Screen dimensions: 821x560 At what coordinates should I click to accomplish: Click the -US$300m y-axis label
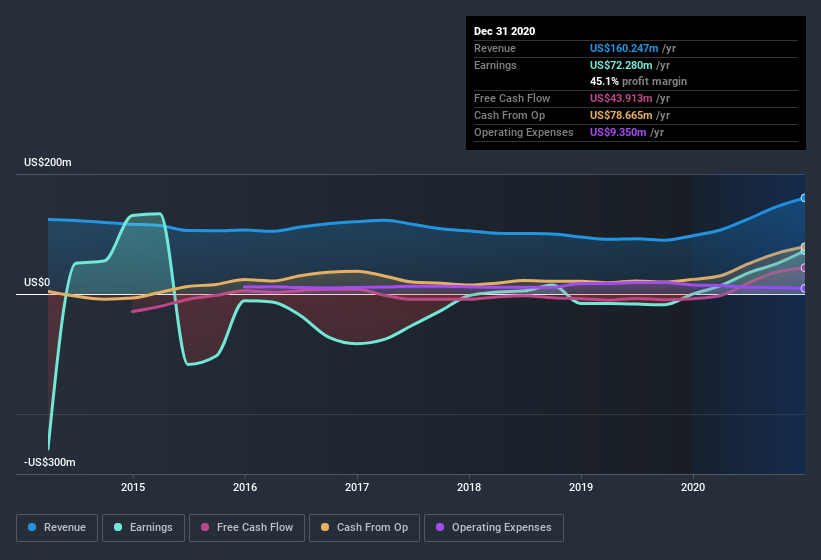pos(50,462)
